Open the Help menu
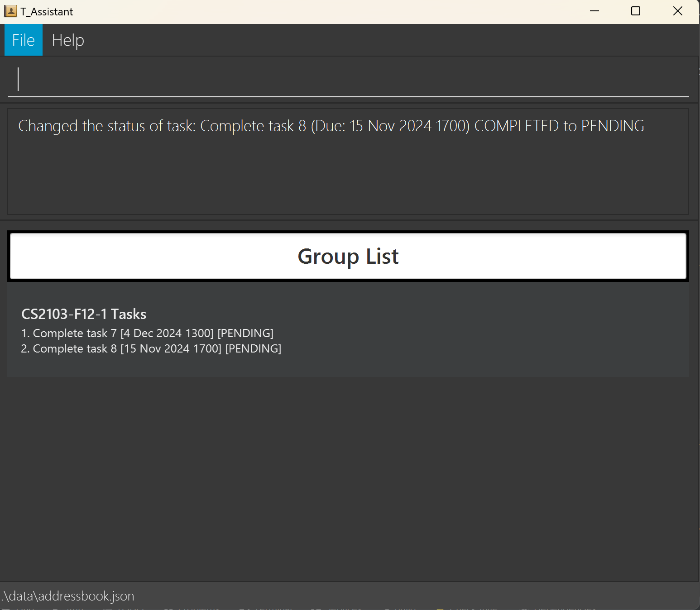 tap(68, 40)
